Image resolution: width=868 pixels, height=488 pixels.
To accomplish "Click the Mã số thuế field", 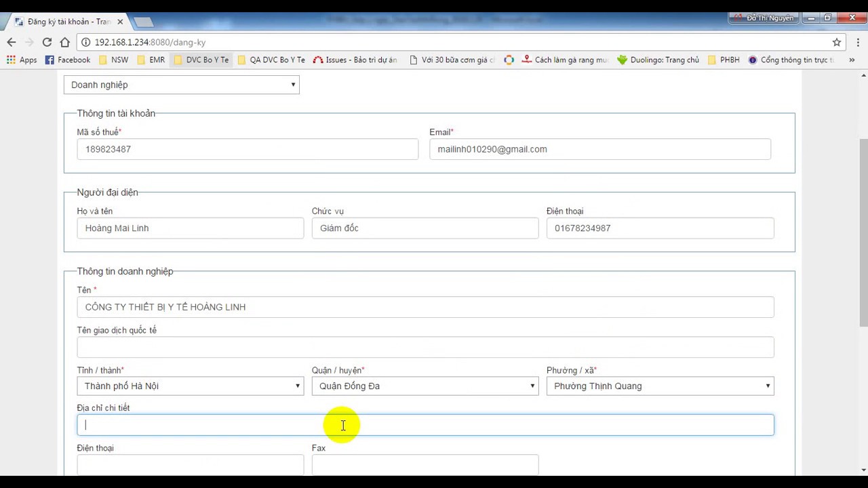I will tap(248, 149).
